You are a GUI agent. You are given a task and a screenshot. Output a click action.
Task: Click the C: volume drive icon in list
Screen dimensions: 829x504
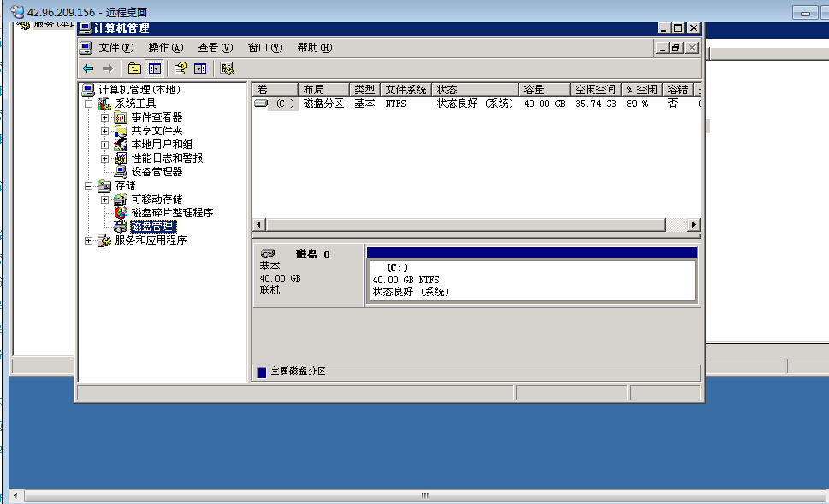pyautogui.click(x=261, y=104)
